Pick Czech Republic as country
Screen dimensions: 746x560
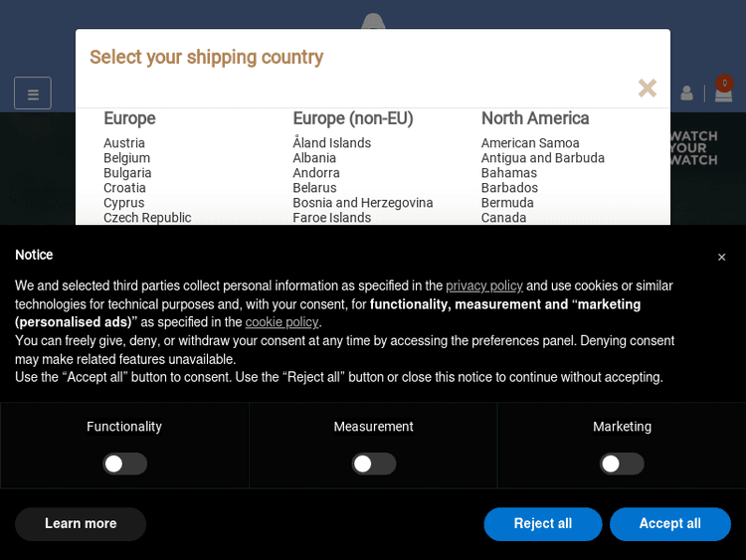point(147,218)
